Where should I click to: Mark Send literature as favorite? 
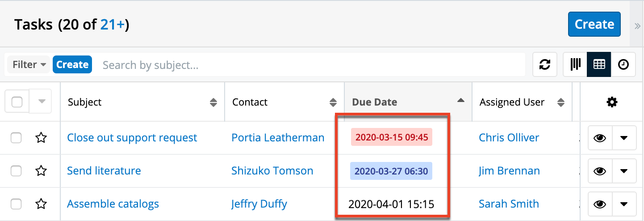41,171
